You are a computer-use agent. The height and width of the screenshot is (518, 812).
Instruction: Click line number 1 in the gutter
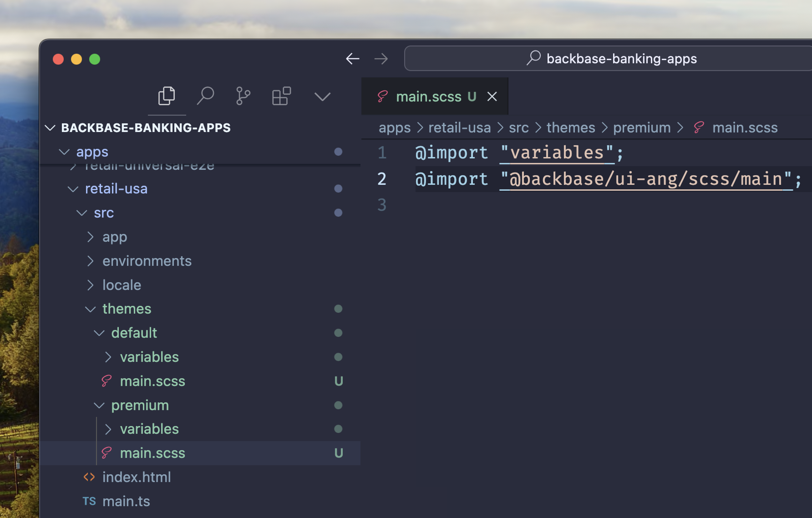pos(382,152)
